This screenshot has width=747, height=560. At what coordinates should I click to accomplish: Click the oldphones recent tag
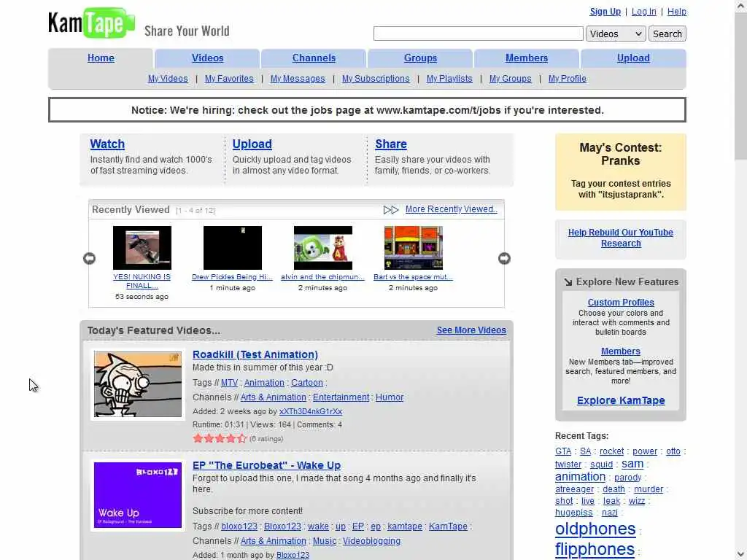point(595,529)
